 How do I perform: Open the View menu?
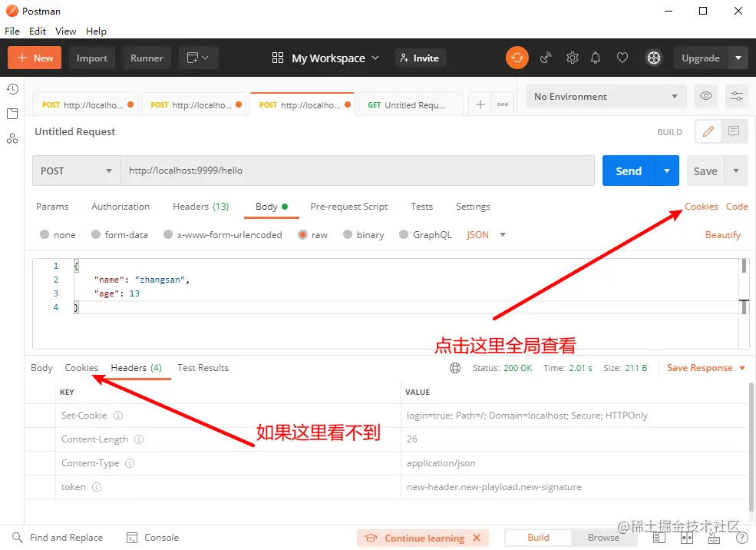(x=65, y=31)
